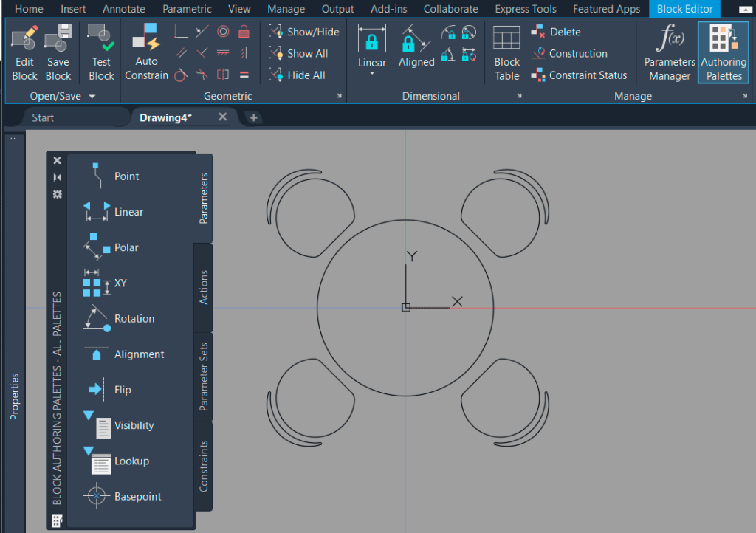Open the Block Table tool

[506, 52]
